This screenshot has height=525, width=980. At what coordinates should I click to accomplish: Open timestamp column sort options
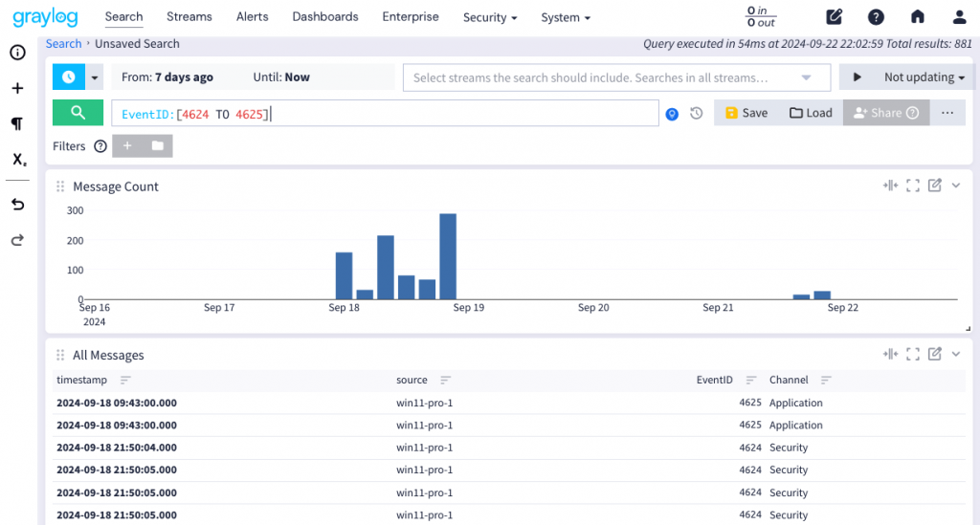click(125, 381)
